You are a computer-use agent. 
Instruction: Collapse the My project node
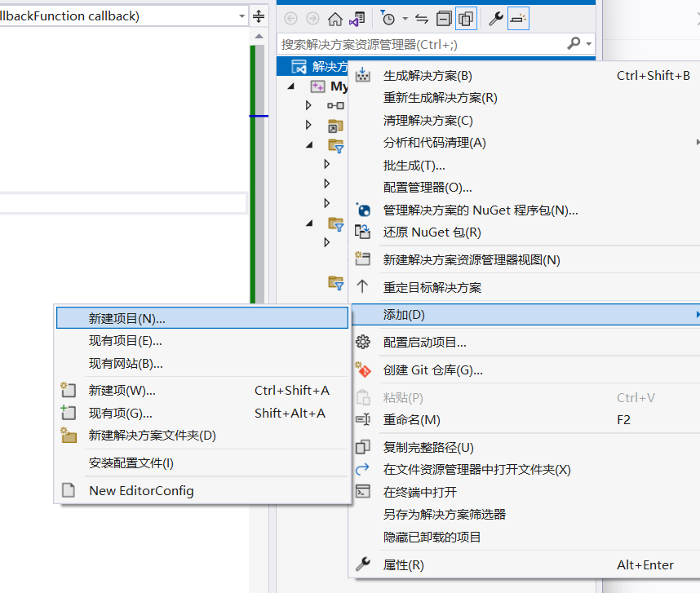(291, 86)
